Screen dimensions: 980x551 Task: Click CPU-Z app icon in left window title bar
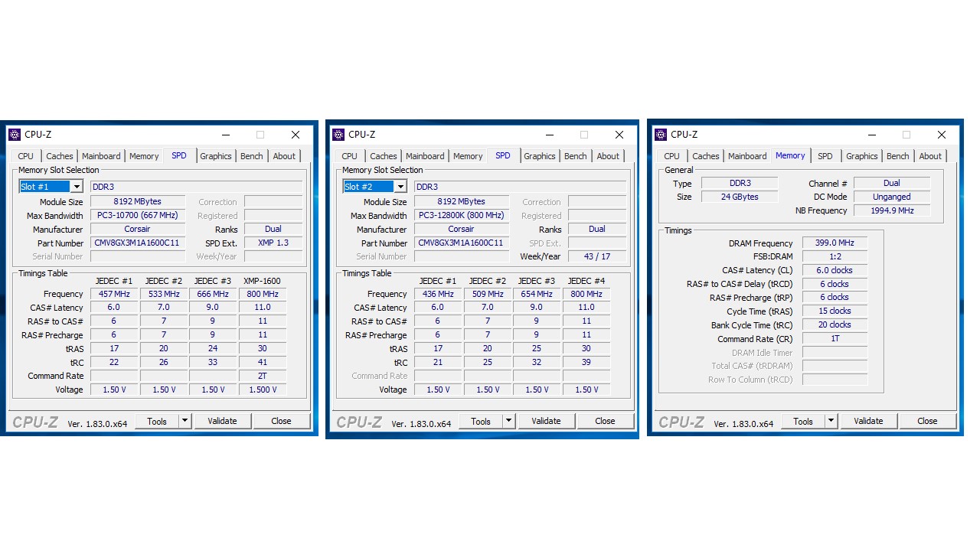click(x=15, y=135)
